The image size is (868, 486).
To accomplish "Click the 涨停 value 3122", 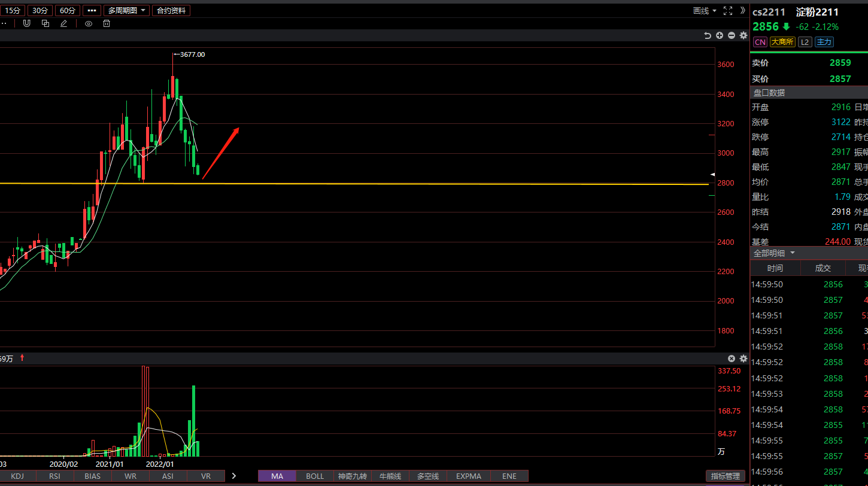I will 841,122.
